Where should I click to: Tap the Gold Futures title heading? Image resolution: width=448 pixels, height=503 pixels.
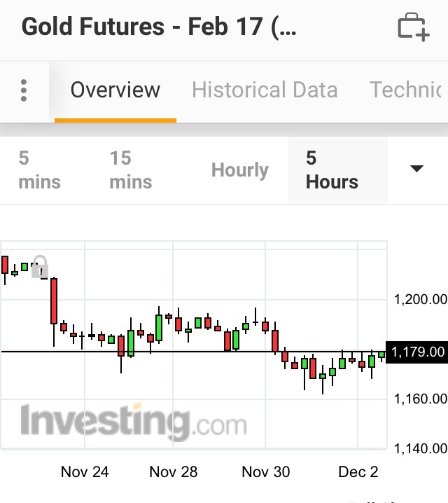pos(159,27)
